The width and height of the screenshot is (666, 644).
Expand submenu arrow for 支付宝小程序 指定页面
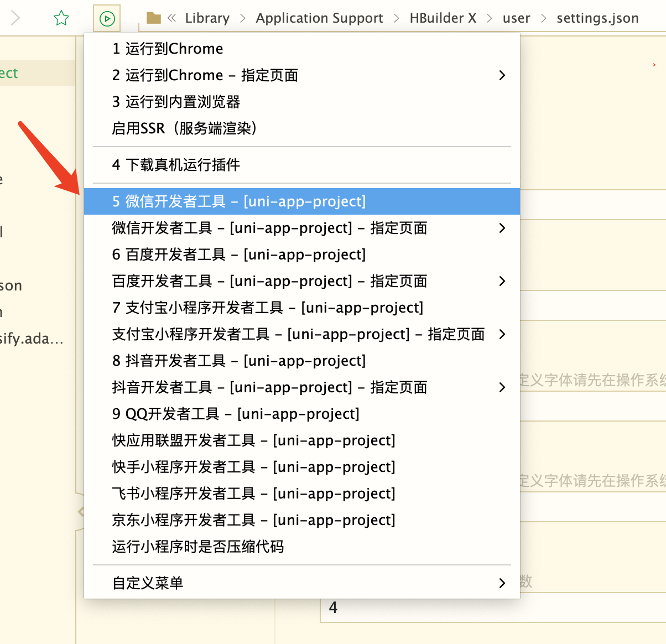coord(502,334)
